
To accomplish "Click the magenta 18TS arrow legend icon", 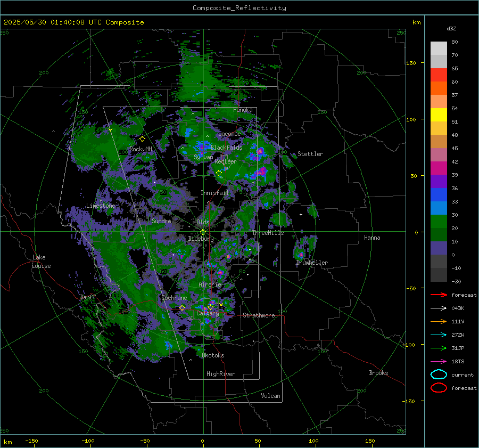I will click(x=439, y=361).
